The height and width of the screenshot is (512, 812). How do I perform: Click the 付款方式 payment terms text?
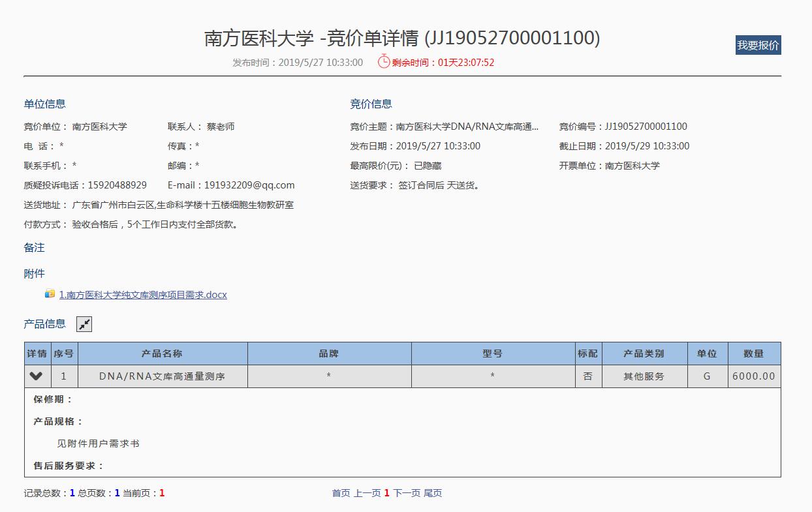[155, 224]
